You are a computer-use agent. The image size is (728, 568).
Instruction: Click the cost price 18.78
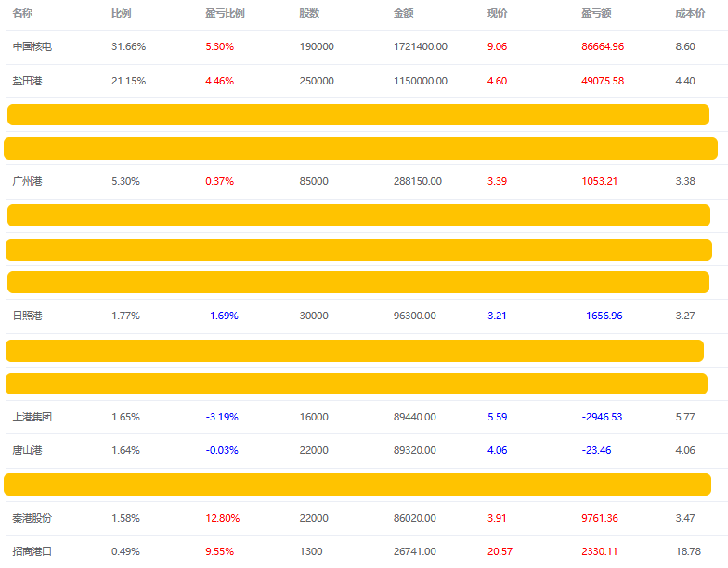click(688, 551)
